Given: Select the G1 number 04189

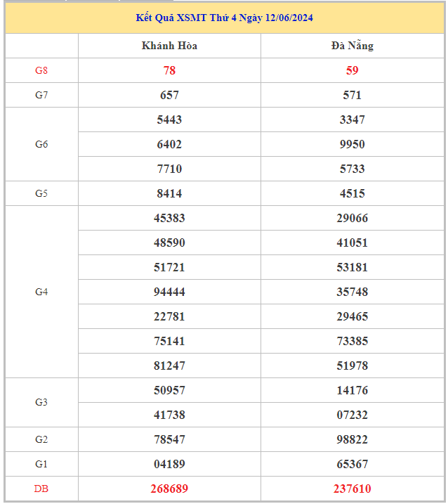Looking at the screenshot, I should [x=169, y=464].
